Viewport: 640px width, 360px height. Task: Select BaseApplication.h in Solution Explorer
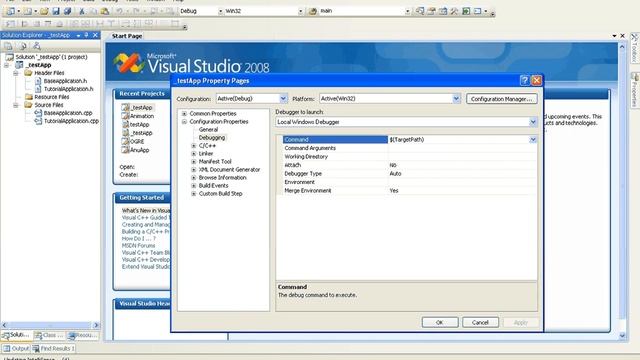[x=65, y=81]
